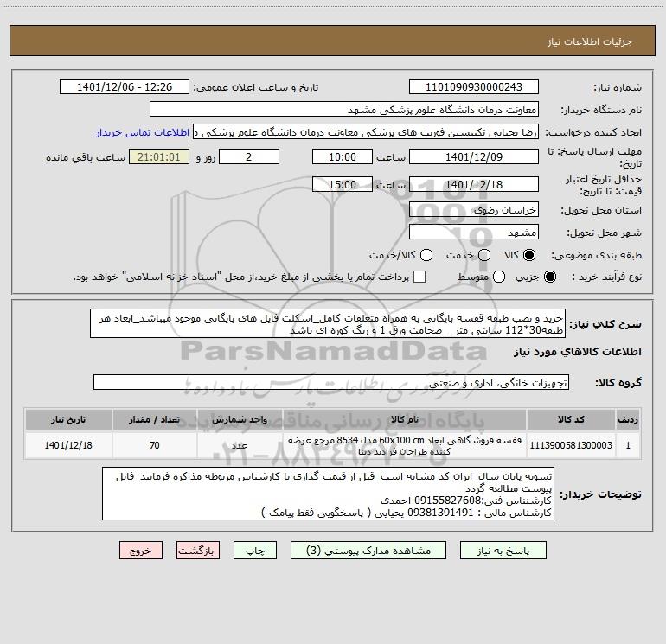Screen dimensions: 666x644
Task: Open مشاهده مدارک پیوستی (3) attachments
Action: tap(368, 551)
